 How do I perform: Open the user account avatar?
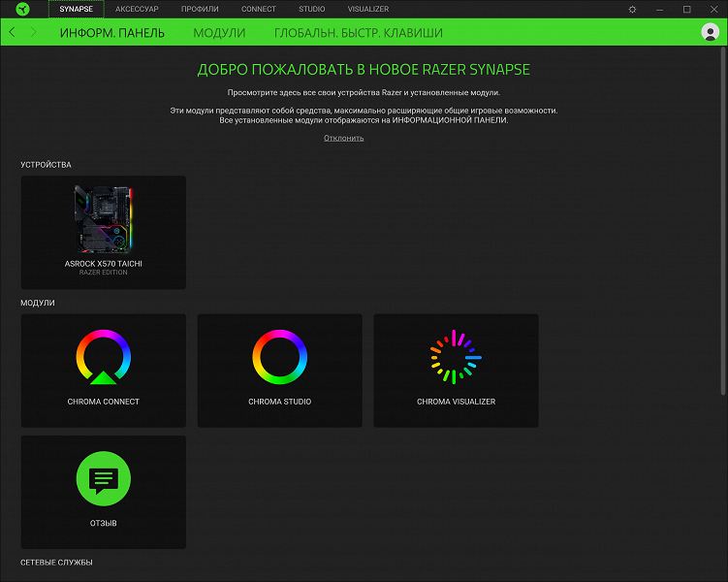[x=710, y=32]
